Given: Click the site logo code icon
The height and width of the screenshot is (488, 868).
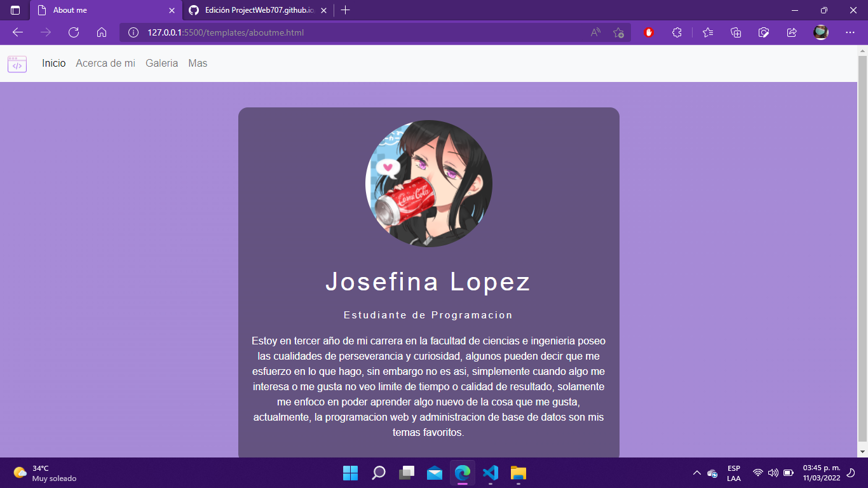Looking at the screenshot, I should click(x=17, y=64).
